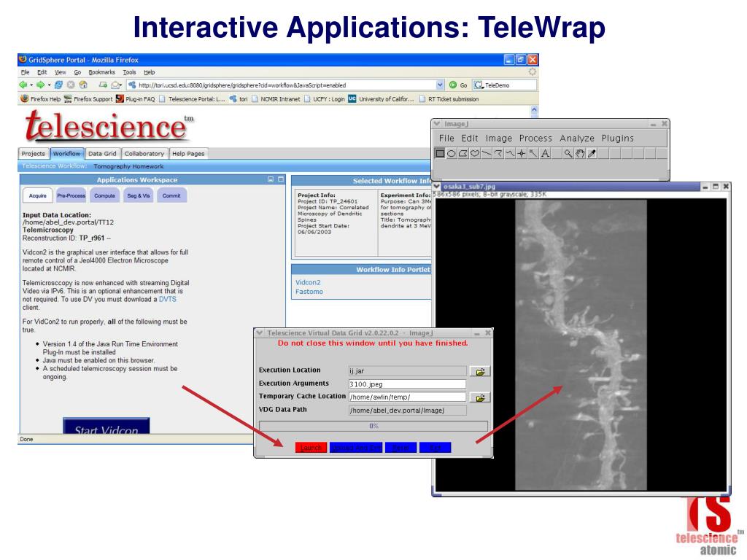The width and height of the screenshot is (747, 560).
Task: Select the Pre-Process workflow step tab
Action: tap(71, 195)
